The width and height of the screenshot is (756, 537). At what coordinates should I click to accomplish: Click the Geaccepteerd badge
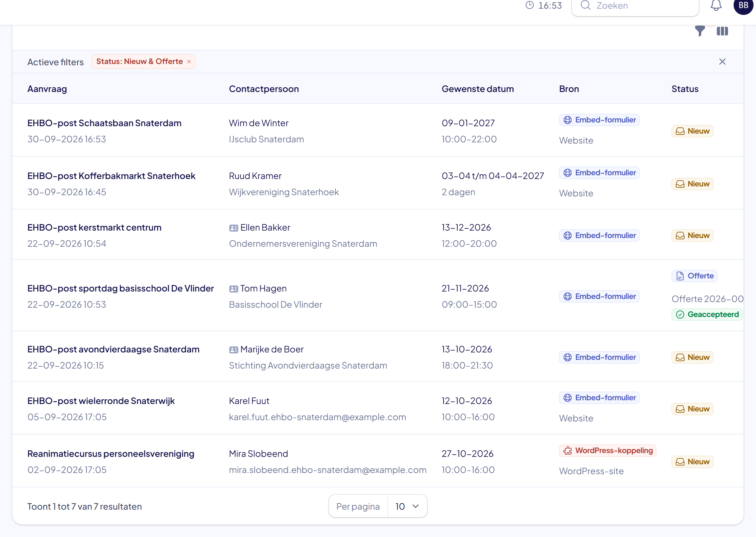click(x=707, y=314)
